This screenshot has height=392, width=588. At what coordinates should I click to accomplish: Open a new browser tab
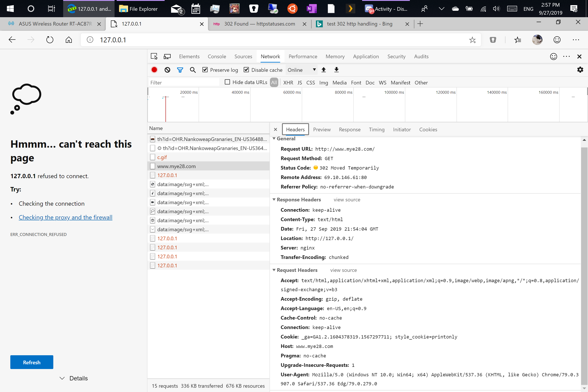420,24
